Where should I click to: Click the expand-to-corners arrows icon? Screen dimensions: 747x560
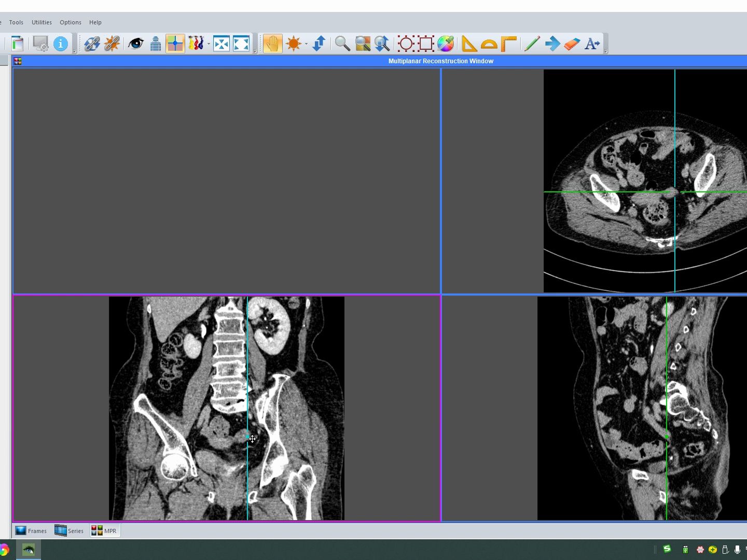(x=241, y=44)
